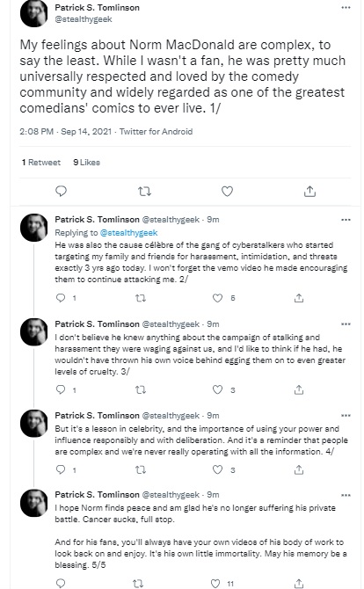The height and width of the screenshot is (589, 364).
Task: Like the 4/ lesson in celebrity tweet
Action: (218, 469)
